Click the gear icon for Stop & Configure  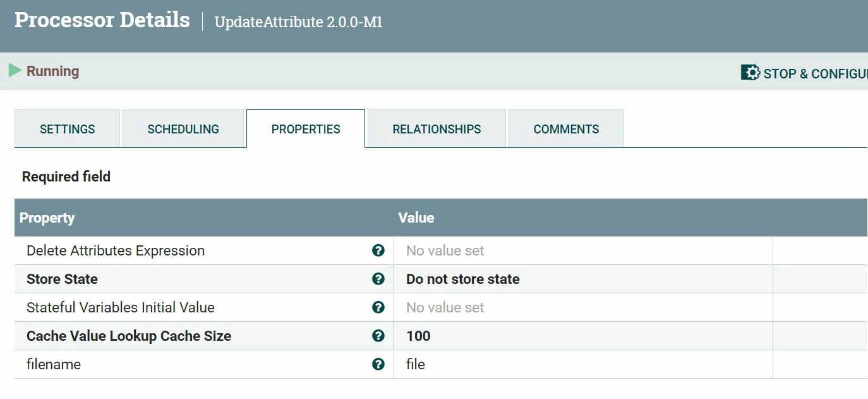tap(750, 73)
